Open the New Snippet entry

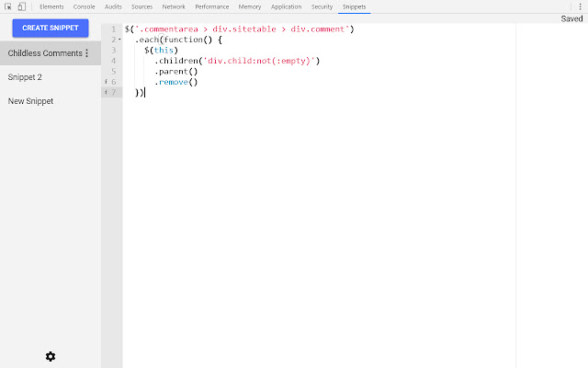[51, 101]
